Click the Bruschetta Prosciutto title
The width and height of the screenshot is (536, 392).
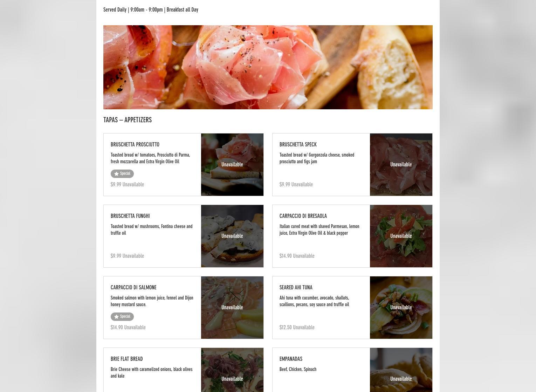[135, 145]
